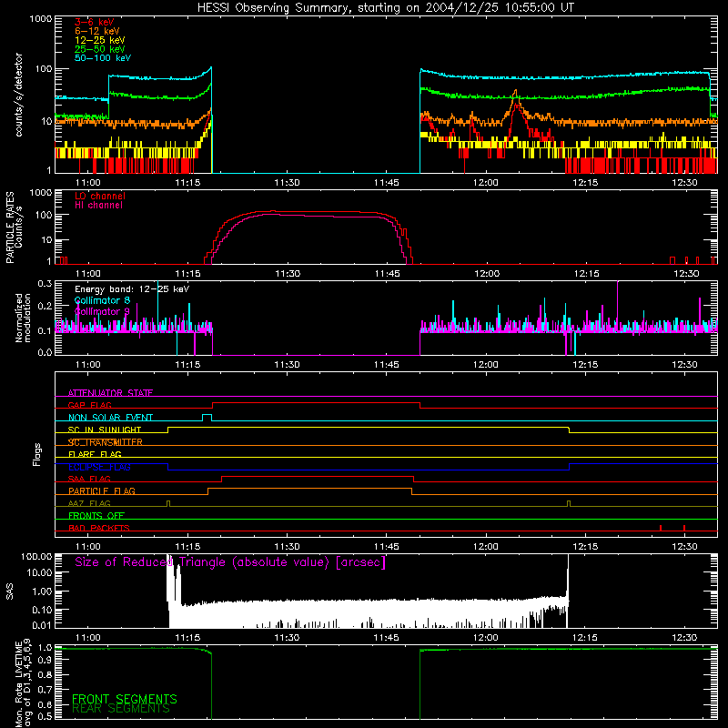
Task: Click the 6-12 keV flare peak near 12:04
Action: (515, 92)
